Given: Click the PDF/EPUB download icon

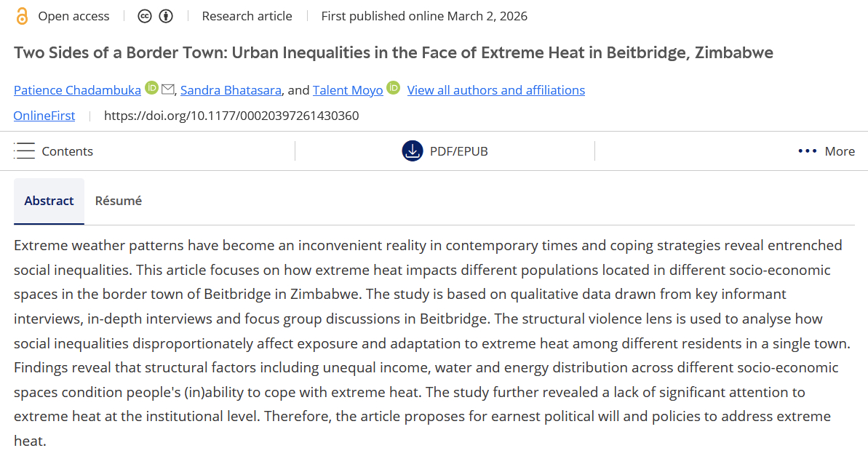Looking at the screenshot, I should pyautogui.click(x=413, y=151).
